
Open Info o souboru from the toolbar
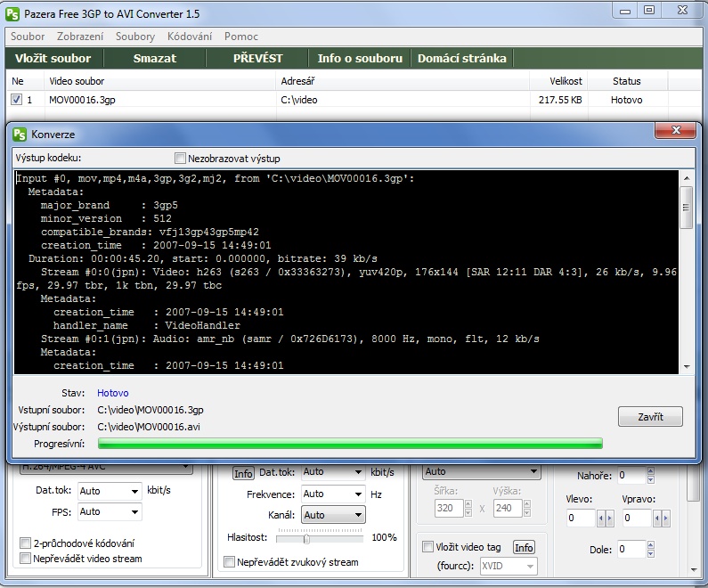tap(360, 58)
